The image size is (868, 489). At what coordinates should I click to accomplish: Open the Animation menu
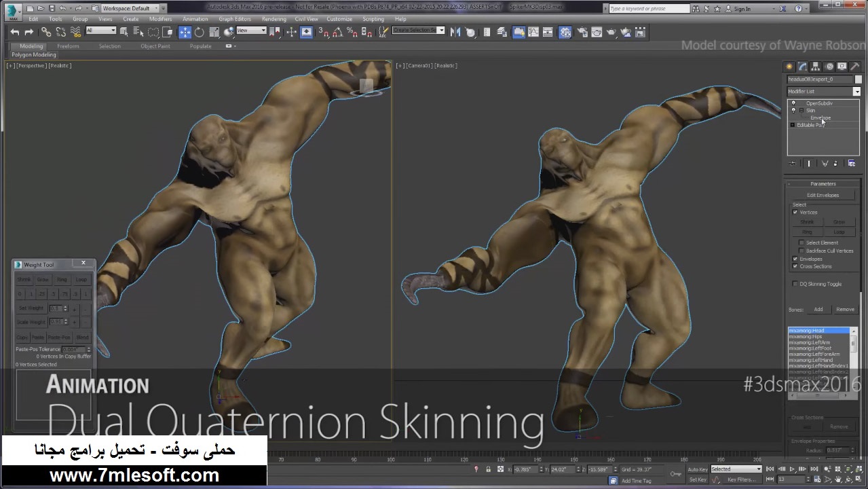[x=195, y=19]
